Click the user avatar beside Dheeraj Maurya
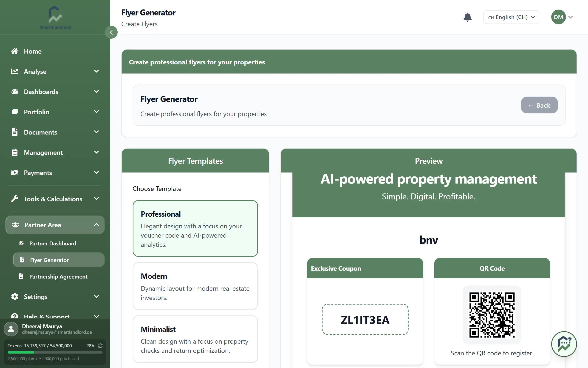 coord(11,329)
